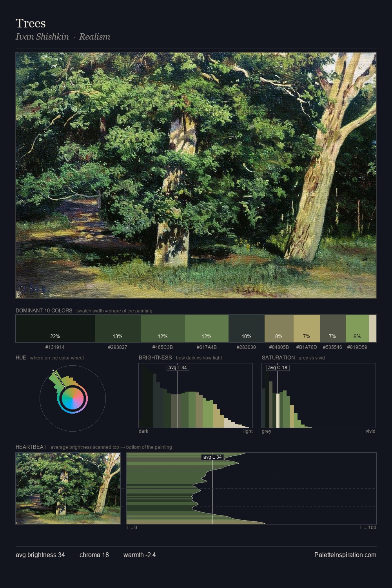This screenshot has width=392, height=588.
Task: Click hex code #293827 text
Action: pos(118,347)
